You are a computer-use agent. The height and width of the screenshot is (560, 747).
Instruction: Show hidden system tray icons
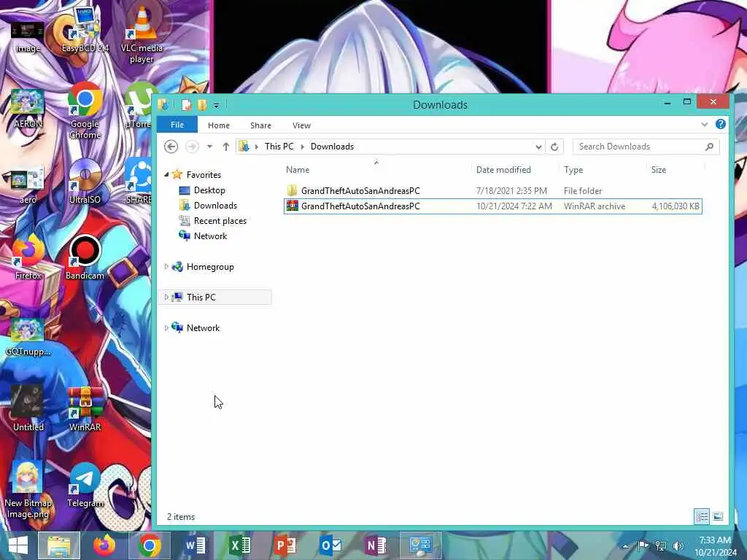(x=626, y=546)
